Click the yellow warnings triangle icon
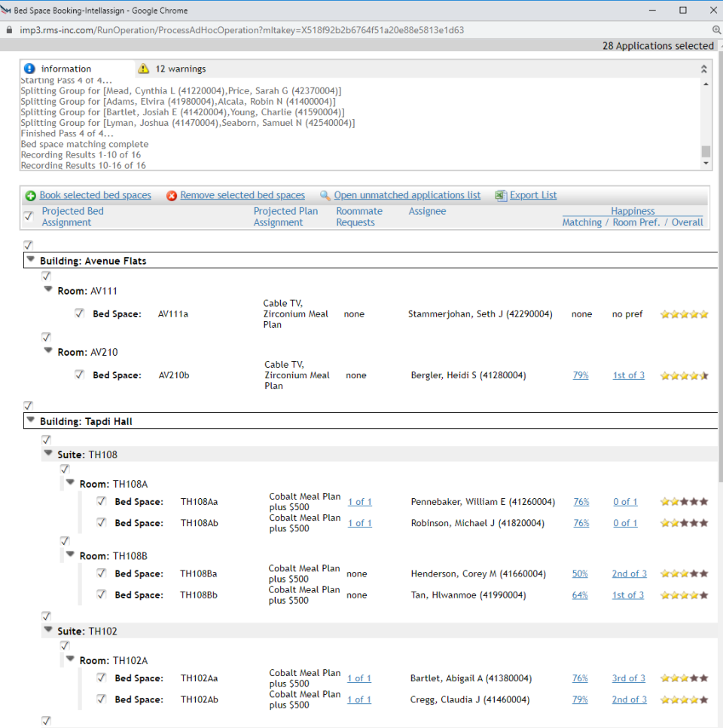The image size is (723, 728). 143,69
